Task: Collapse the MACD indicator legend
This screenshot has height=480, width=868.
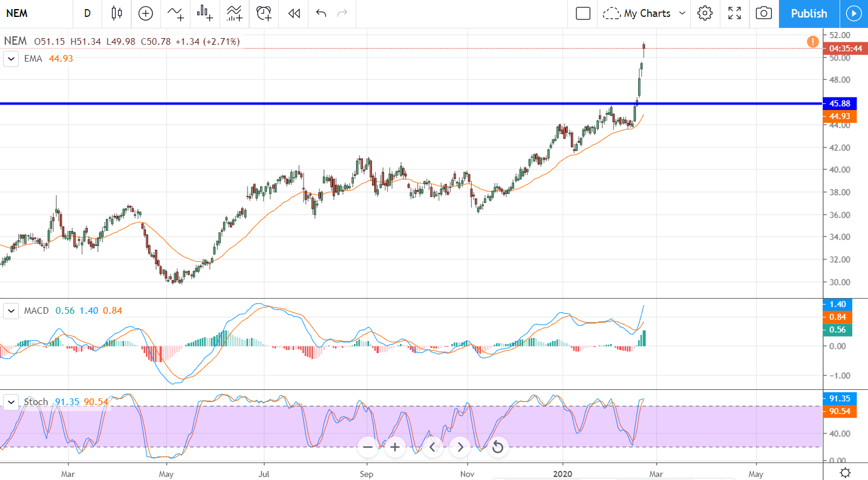Action: point(11,311)
